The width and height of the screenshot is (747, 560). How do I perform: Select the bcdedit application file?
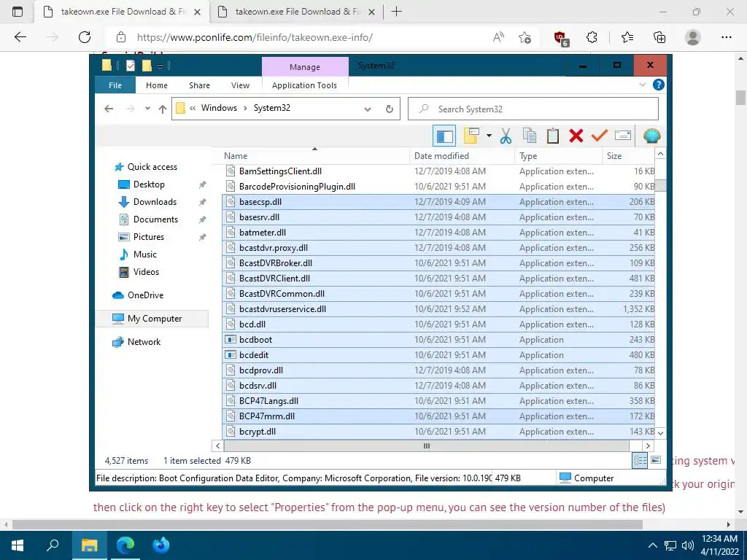[x=438, y=355]
